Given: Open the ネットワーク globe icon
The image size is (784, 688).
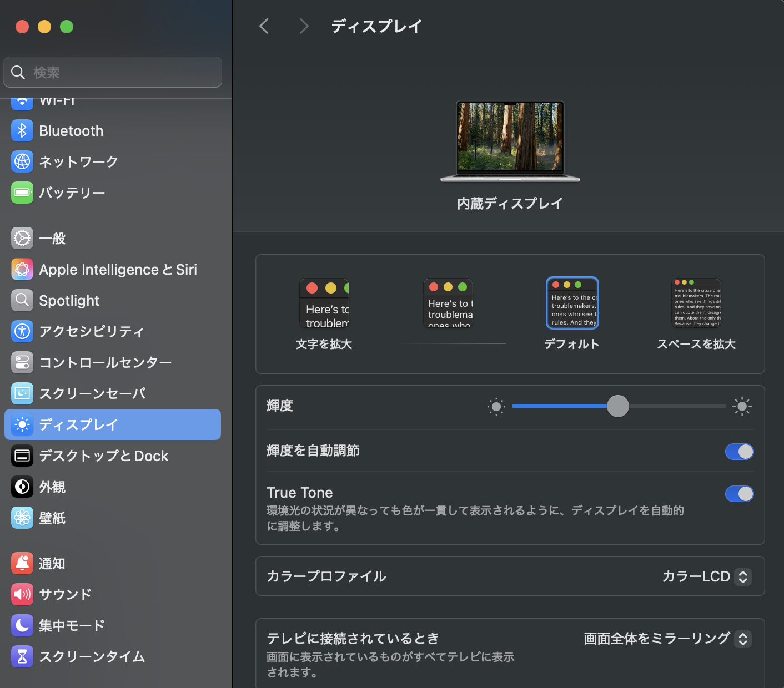Looking at the screenshot, I should pos(22,161).
